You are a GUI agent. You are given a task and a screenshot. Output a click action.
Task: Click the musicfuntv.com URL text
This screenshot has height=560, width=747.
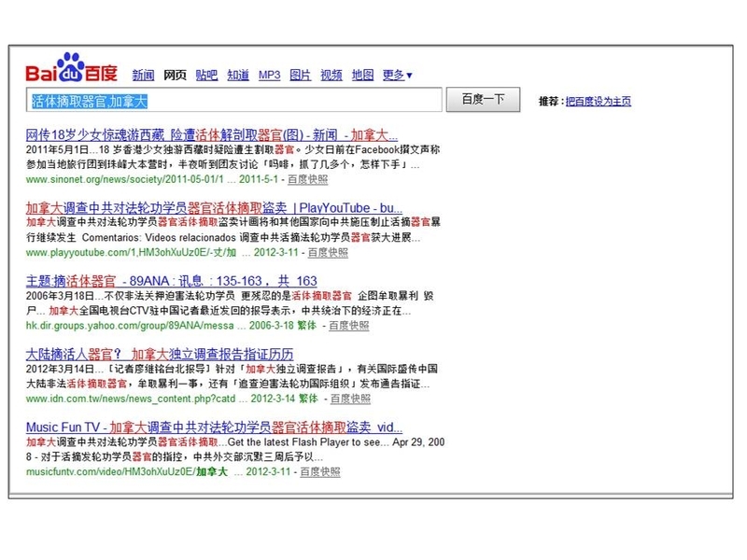pos(127,472)
